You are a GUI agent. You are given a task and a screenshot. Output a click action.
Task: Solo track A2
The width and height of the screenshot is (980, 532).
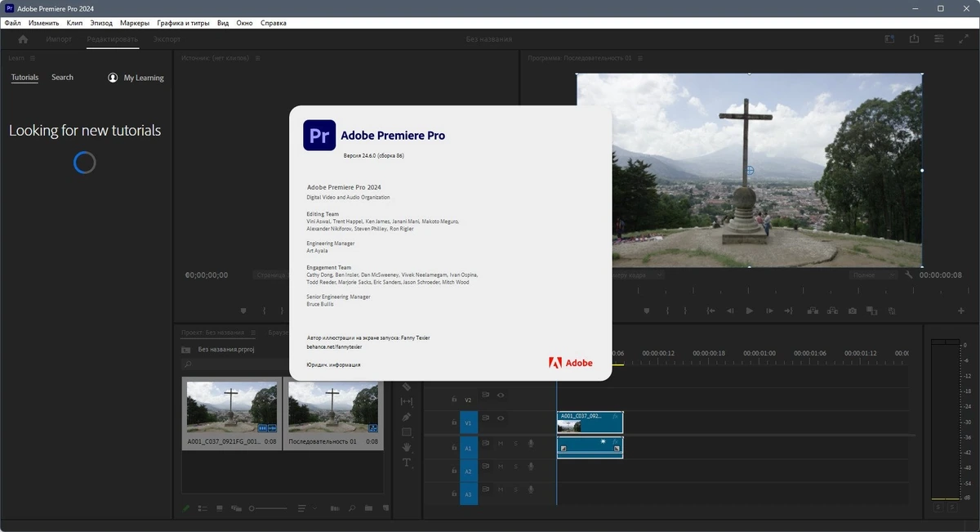515,467
